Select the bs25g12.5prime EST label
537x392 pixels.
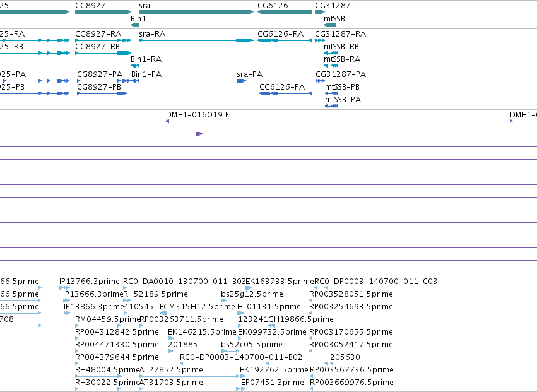pyautogui.click(x=252, y=294)
